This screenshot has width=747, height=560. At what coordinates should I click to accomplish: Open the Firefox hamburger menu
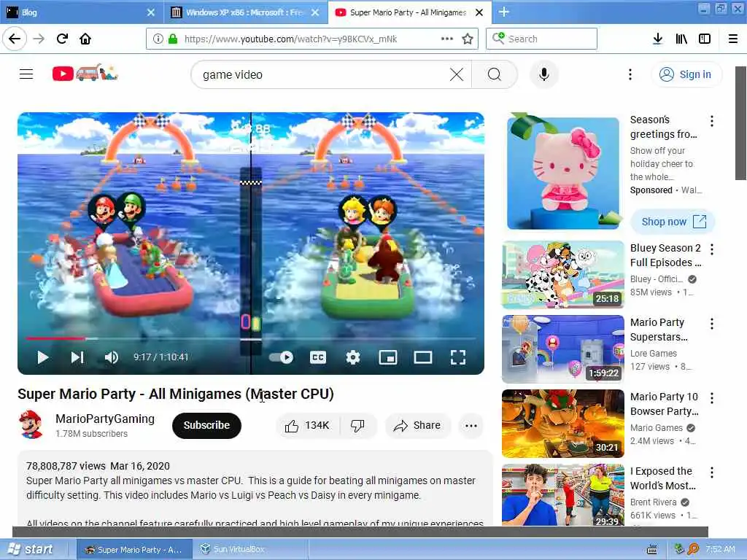click(733, 39)
